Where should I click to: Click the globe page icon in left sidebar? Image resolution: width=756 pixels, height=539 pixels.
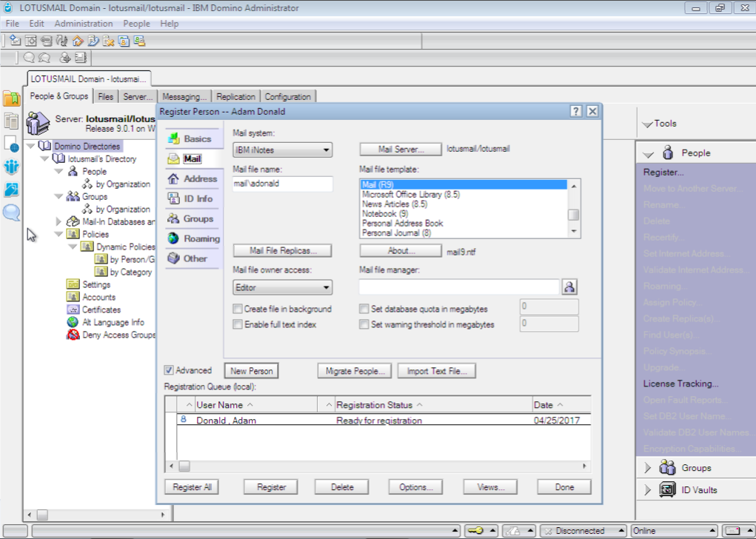[12, 144]
